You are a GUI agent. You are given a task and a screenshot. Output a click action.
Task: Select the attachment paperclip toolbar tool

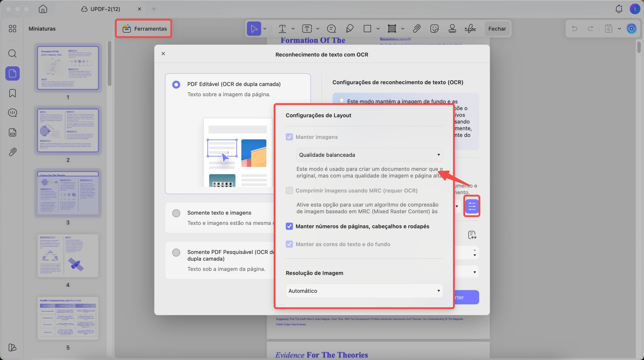coord(417,29)
